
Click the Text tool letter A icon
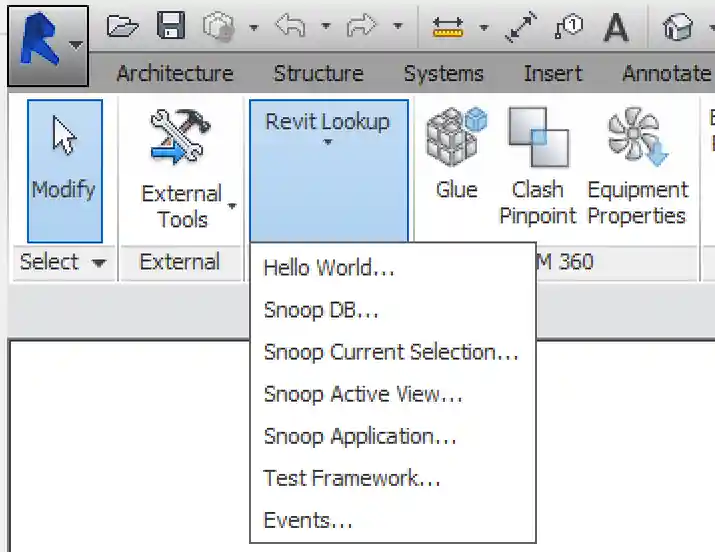tap(616, 27)
